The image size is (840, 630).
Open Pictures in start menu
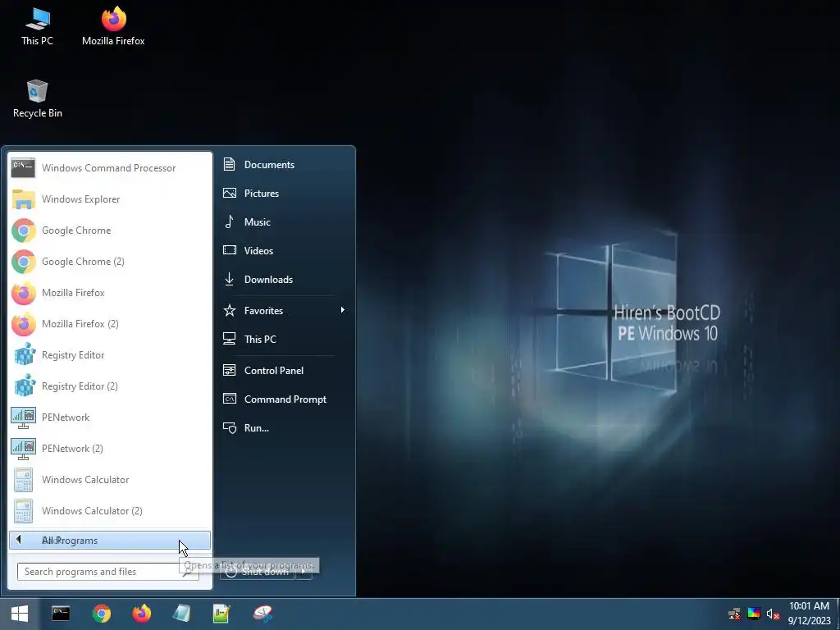(x=285, y=194)
